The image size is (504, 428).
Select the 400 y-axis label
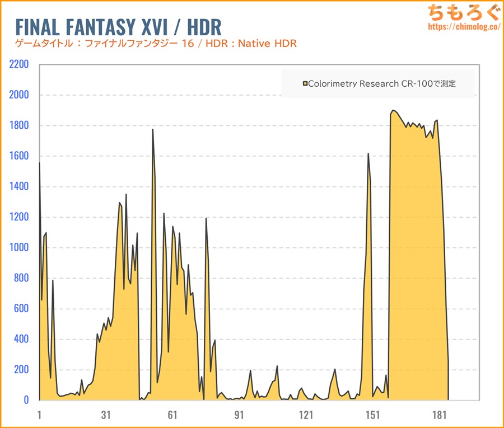[x=21, y=339]
